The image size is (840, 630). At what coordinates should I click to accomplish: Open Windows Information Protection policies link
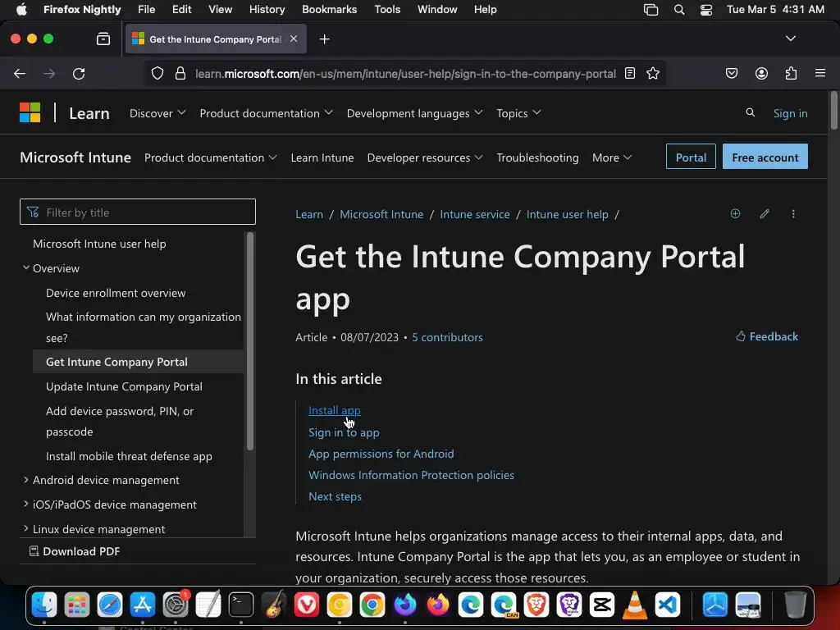click(411, 475)
